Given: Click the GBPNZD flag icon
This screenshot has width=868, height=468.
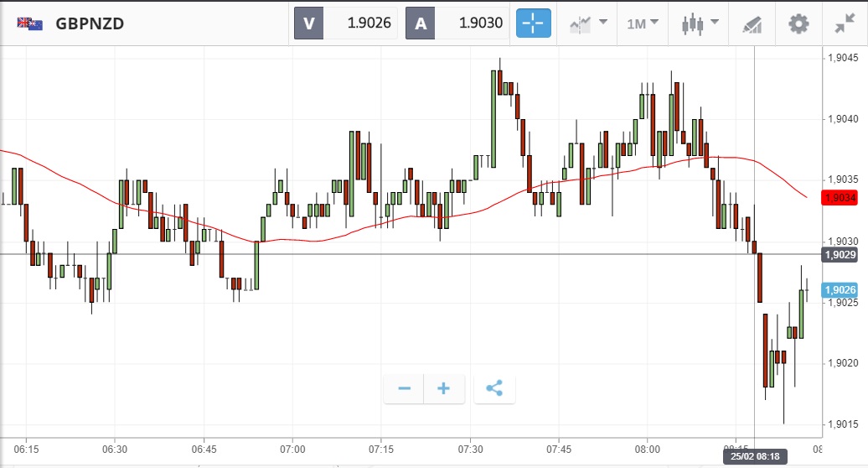Looking at the screenshot, I should [30, 23].
